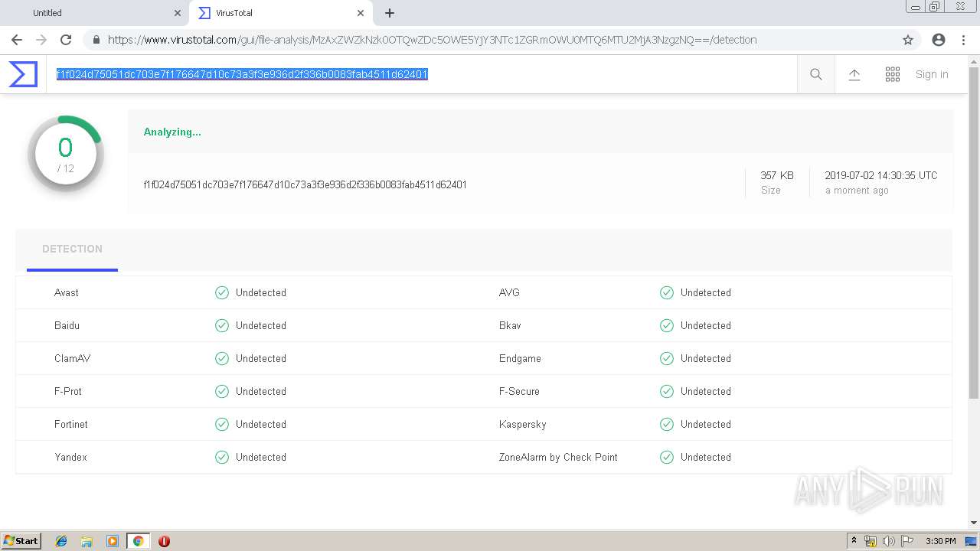Screen dimensions: 980x551
Task: Click the F-Prot undetected checkmark icon
Action: [x=222, y=391]
